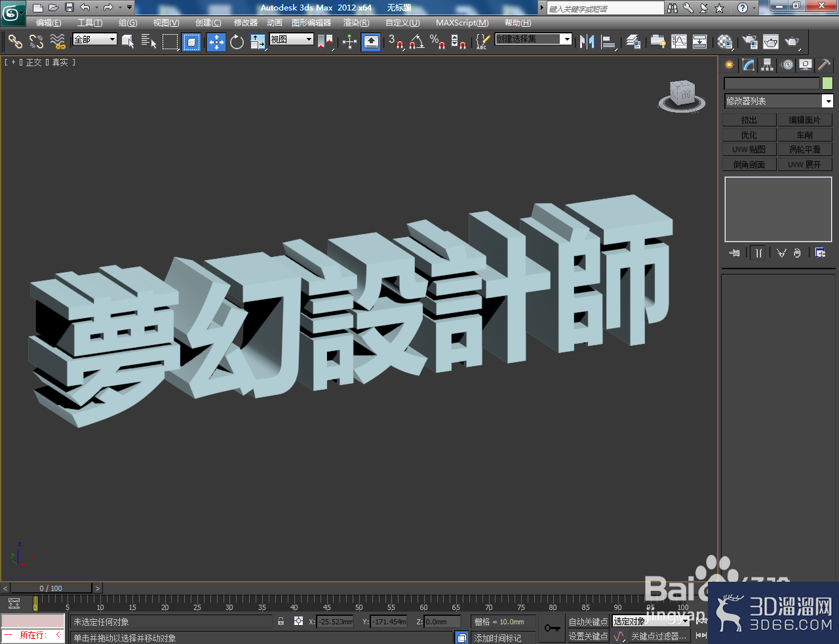This screenshot has height=644, width=839.
Task: Open the Curve Editor
Action: coord(679,42)
